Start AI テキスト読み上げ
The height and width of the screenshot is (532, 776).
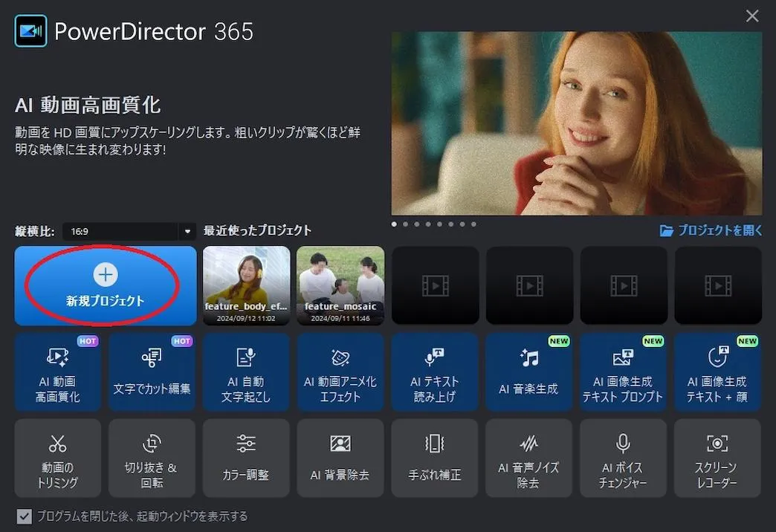tap(435, 372)
